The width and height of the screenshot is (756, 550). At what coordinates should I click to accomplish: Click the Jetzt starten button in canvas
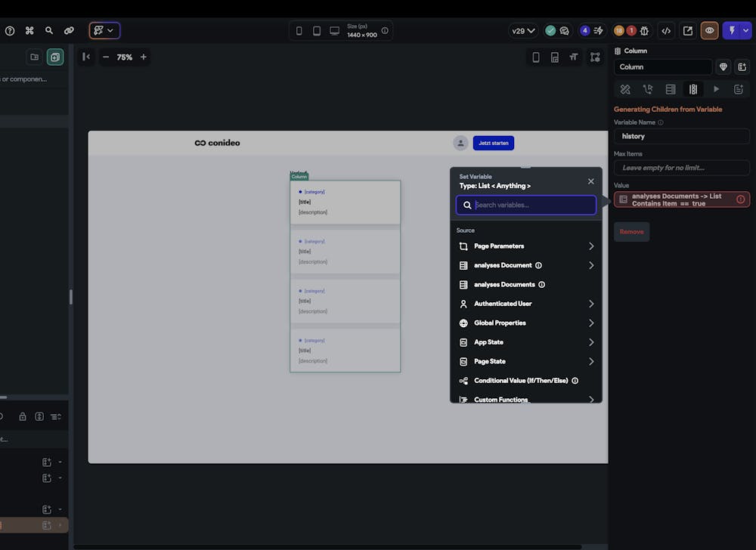point(494,143)
